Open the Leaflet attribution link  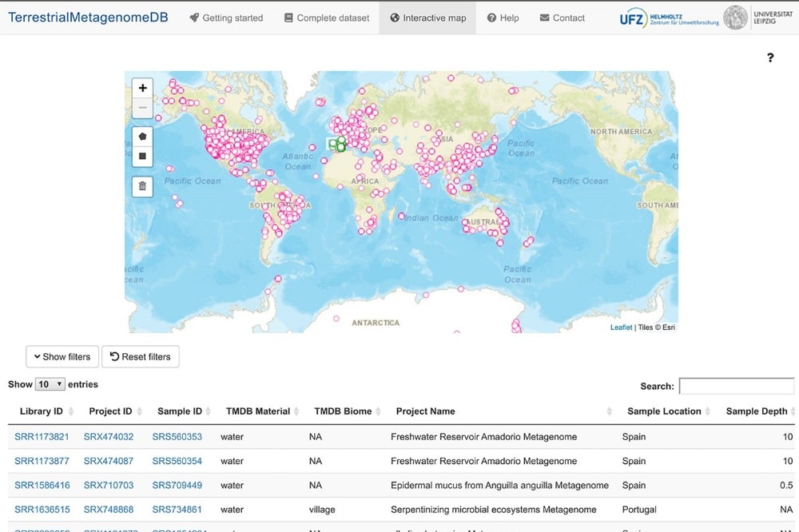point(620,328)
